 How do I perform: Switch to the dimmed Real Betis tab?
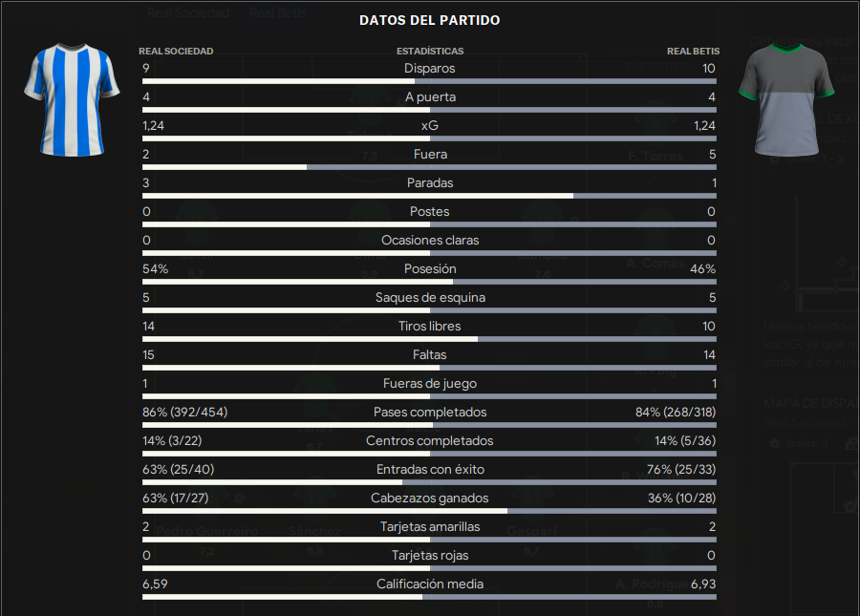[278, 13]
